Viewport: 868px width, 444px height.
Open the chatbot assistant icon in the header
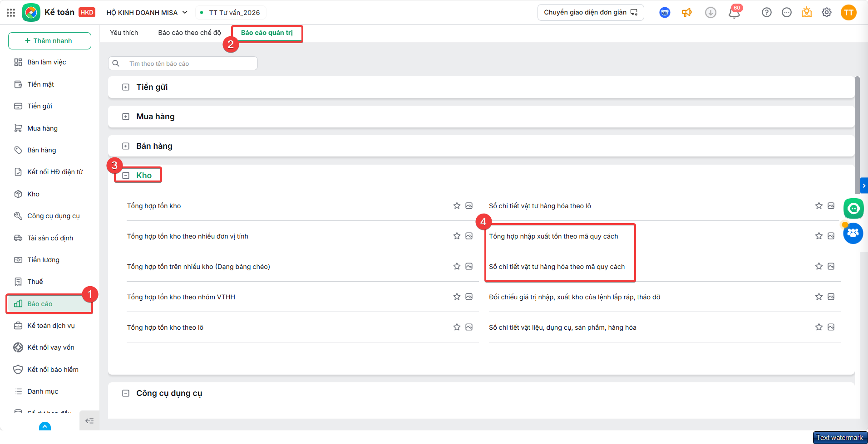pos(665,13)
